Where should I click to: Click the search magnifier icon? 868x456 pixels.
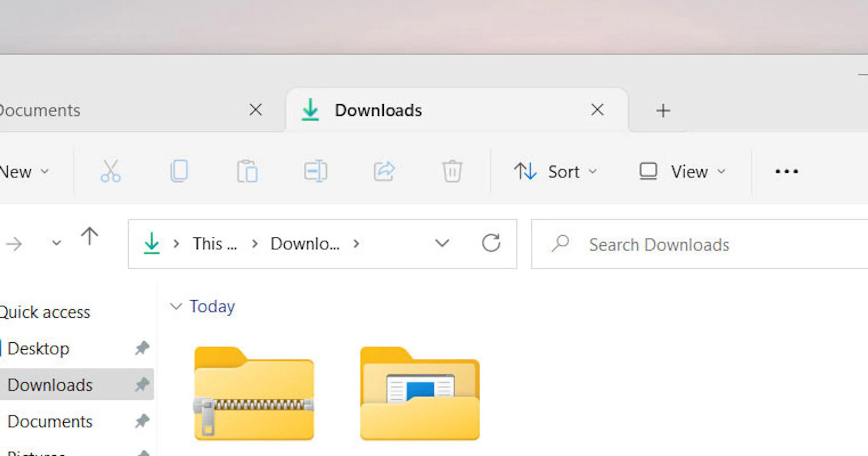point(560,243)
